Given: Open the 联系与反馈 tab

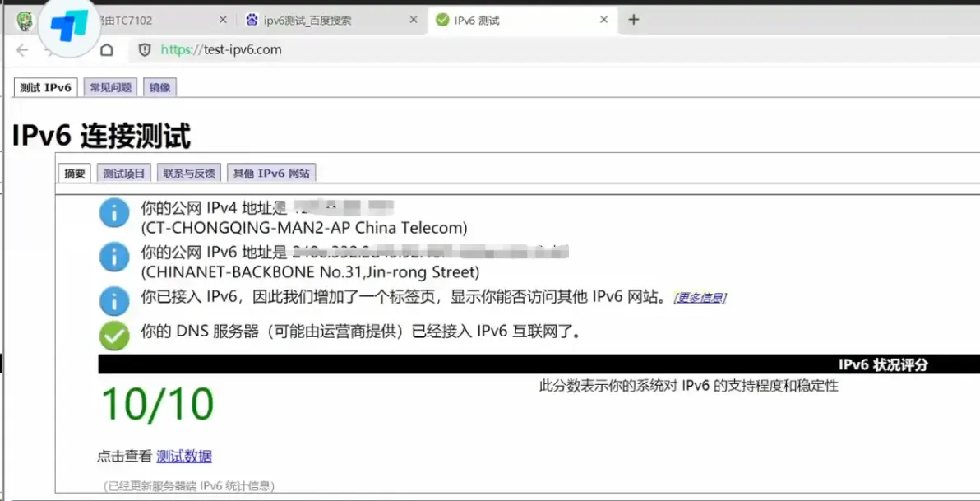Looking at the screenshot, I should 189,174.
